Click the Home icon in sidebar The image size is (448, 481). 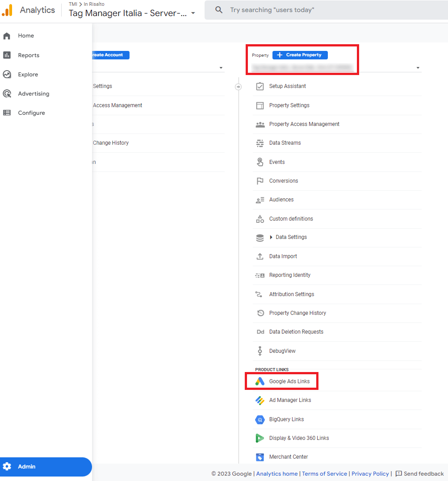click(x=7, y=36)
